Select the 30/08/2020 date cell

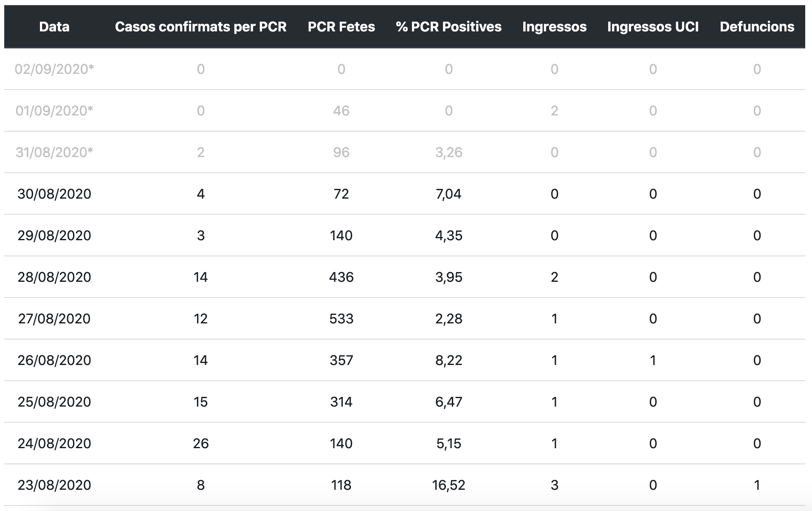pyautogui.click(x=54, y=194)
